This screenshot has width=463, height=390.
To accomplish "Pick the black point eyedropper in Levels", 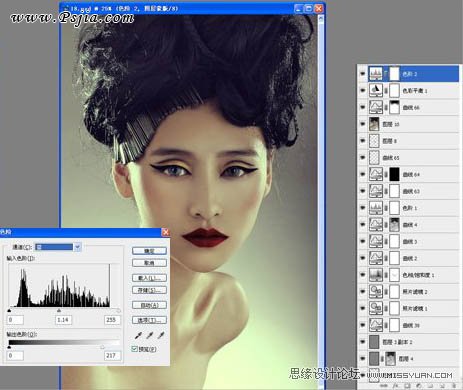I will [138, 335].
